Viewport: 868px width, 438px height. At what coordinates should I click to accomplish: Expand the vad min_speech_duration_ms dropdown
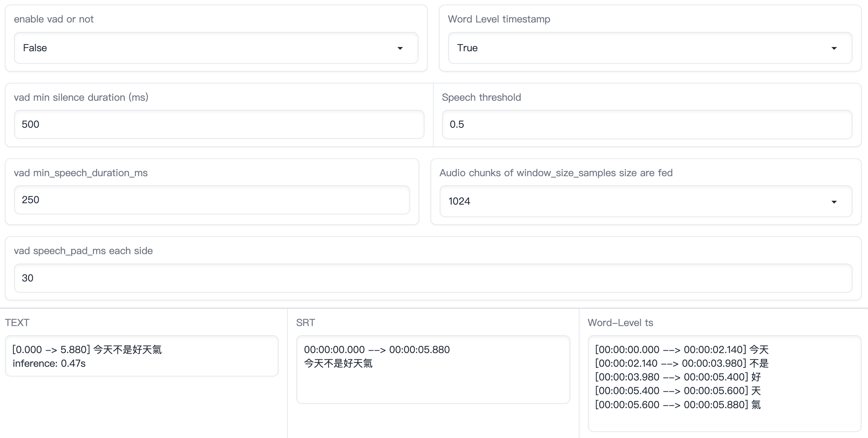212,200
